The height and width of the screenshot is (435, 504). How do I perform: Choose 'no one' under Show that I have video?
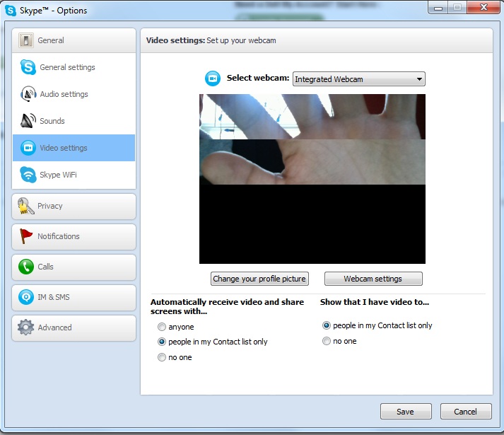click(327, 341)
